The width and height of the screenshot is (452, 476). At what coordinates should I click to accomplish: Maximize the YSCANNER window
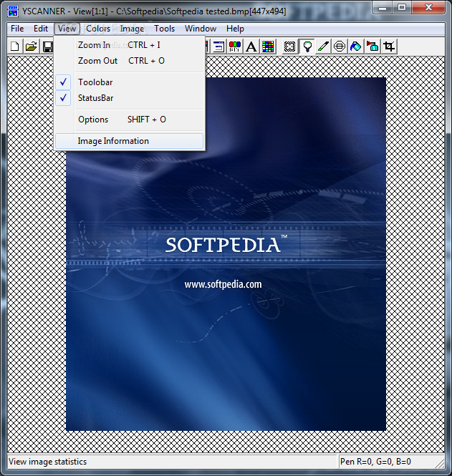(x=402, y=8)
